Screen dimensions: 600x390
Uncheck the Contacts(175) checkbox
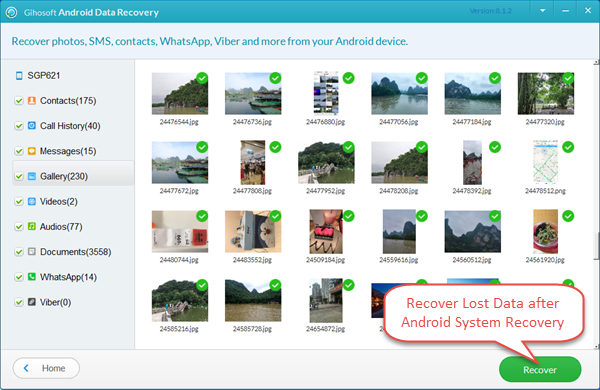pyautogui.click(x=19, y=101)
